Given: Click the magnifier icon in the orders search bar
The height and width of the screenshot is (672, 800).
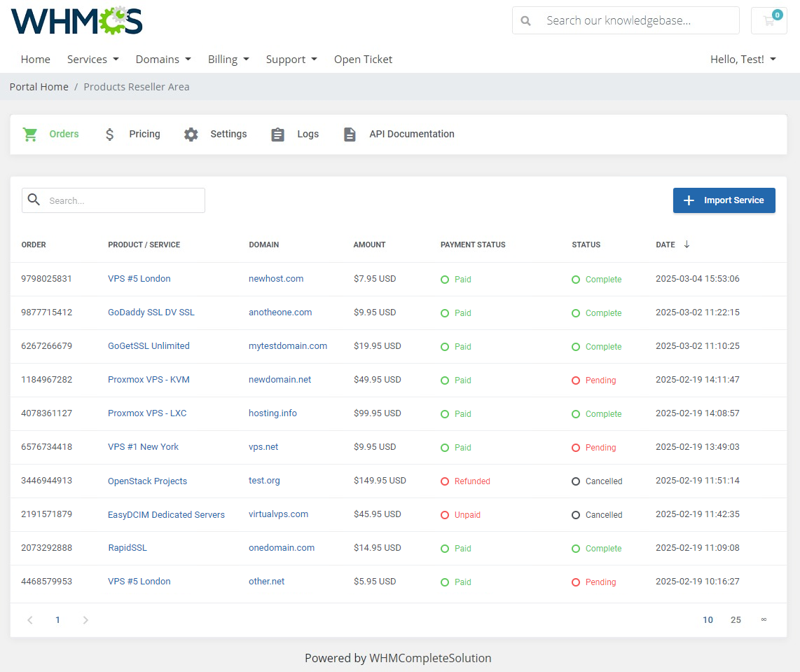Looking at the screenshot, I should tap(34, 200).
